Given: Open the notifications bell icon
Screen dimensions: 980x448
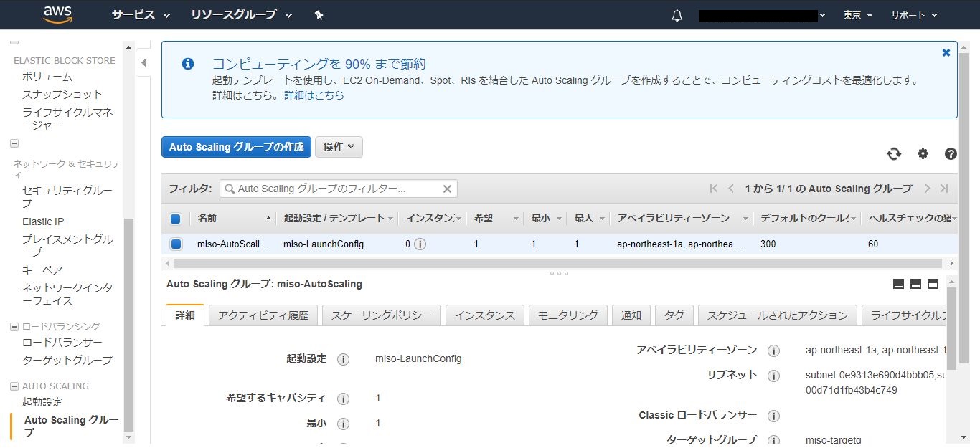Looking at the screenshot, I should coord(677,16).
